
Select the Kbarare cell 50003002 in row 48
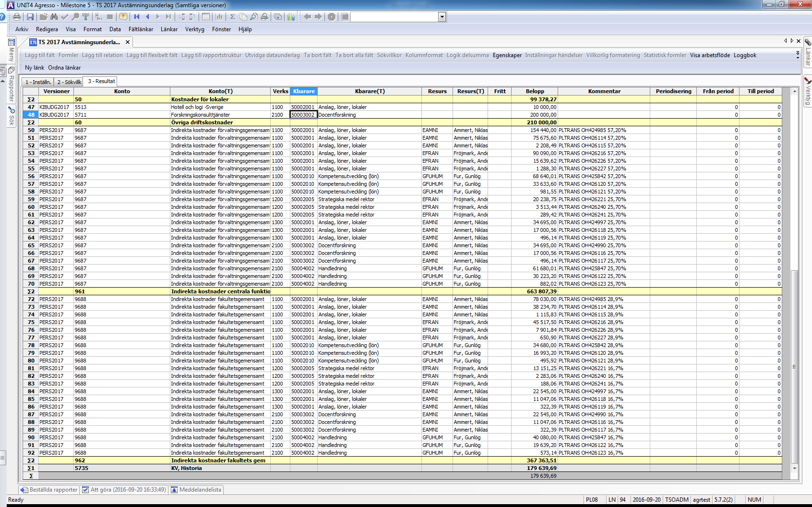[x=303, y=115]
